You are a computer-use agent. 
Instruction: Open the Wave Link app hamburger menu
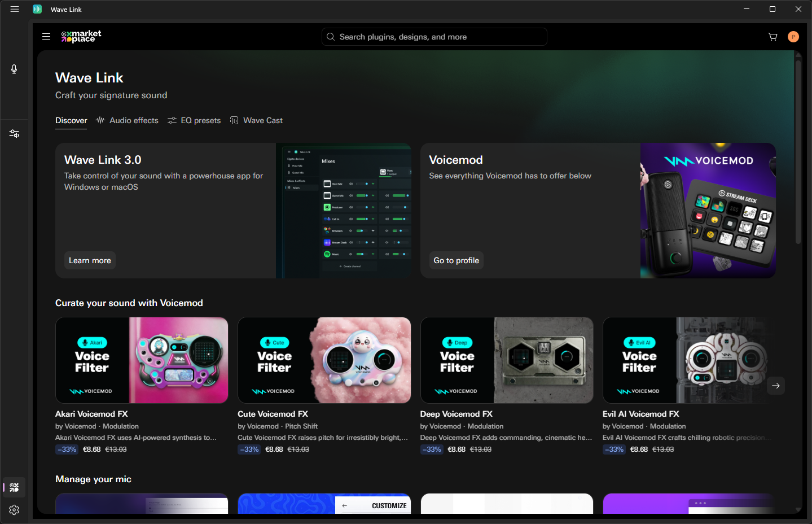15,9
